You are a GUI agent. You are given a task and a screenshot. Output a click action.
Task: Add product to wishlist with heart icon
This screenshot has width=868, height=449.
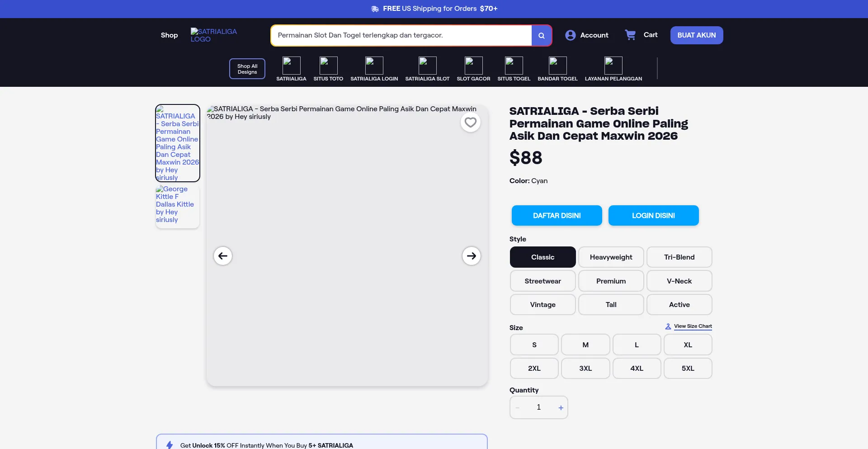coord(471,123)
